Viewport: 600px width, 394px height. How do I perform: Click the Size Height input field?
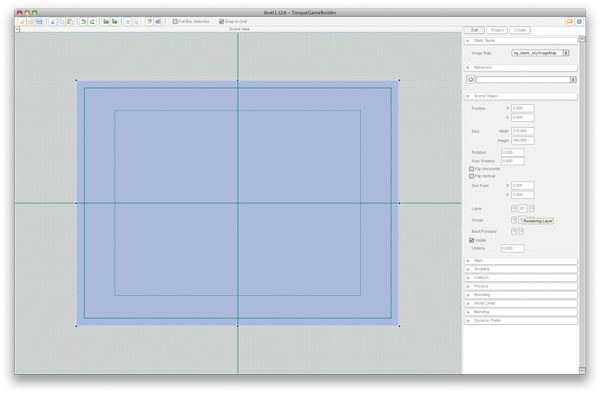pos(523,140)
